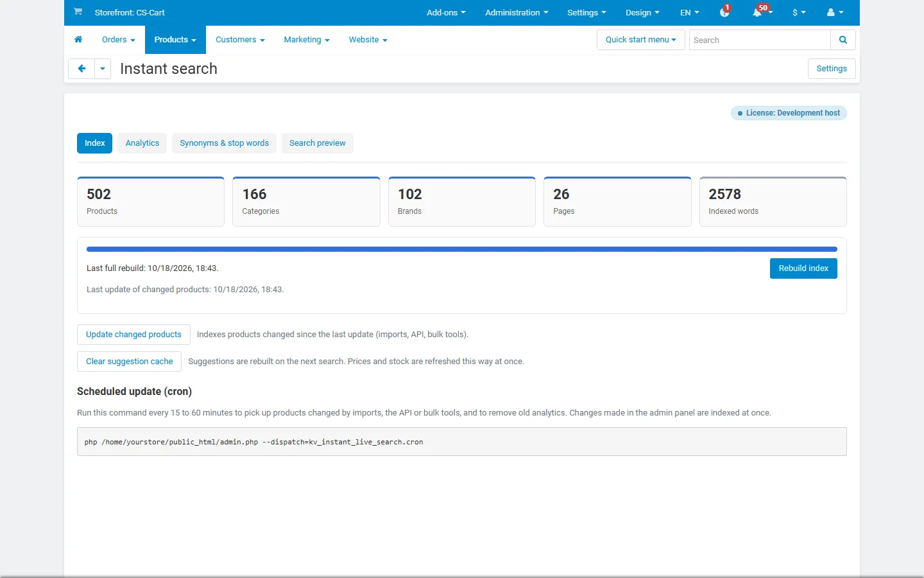Screen dimensions: 924x578
Task: Open the Settings menu in the top bar
Action: point(586,12)
